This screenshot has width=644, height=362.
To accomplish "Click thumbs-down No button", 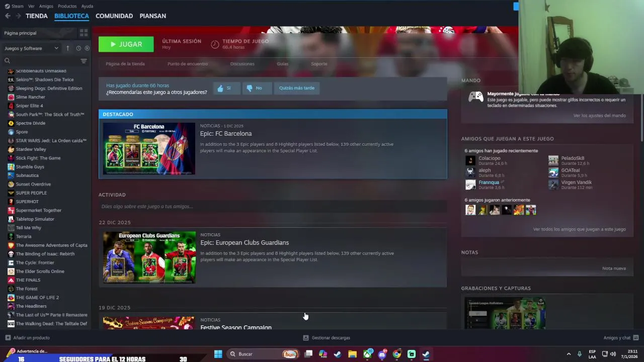I will (257, 88).
